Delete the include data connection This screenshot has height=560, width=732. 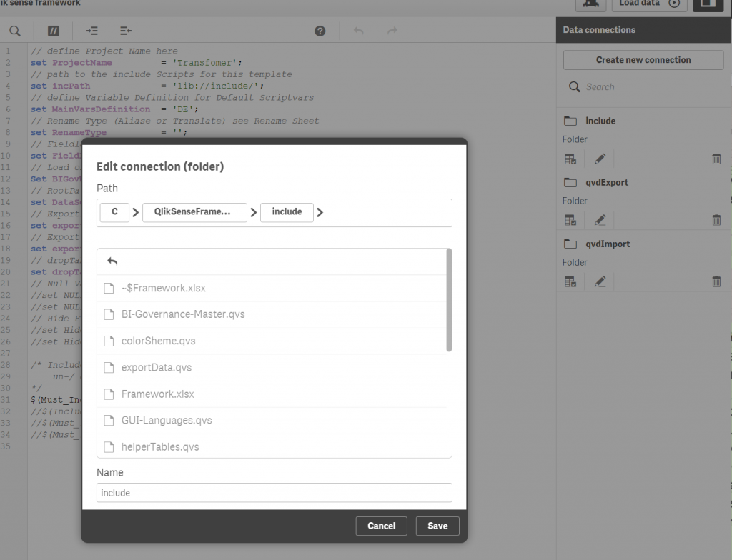click(x=716, y=159)
